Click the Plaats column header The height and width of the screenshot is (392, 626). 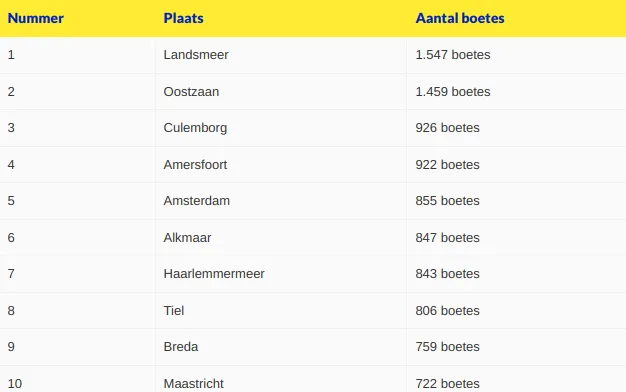pyautogui.click(x=183, y=18)
